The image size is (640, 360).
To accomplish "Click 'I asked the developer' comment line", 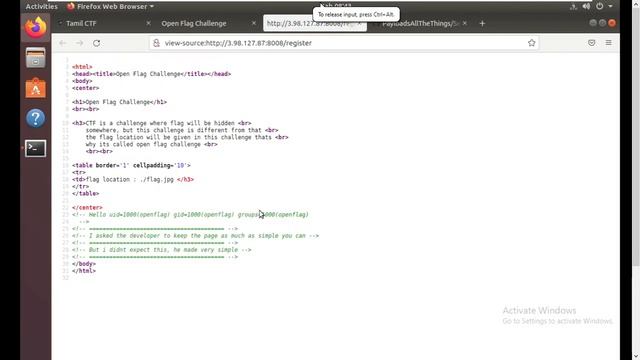I will pos(196,236).
